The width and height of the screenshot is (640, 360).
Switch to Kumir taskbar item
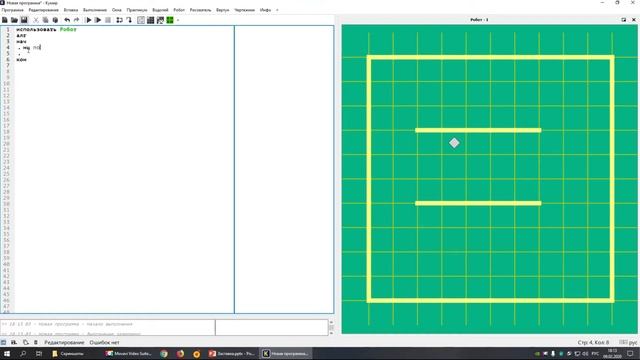pyautogui.click(x=286, y=353)
